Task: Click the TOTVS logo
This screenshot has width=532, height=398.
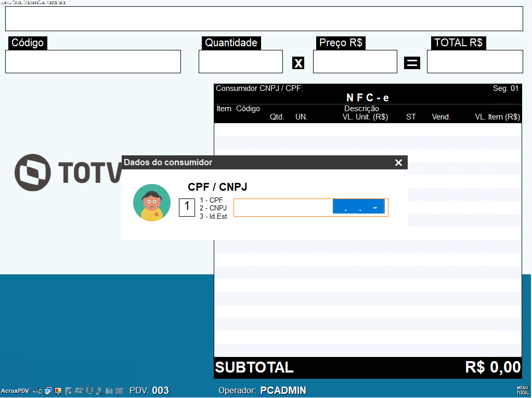Action: 68,172
